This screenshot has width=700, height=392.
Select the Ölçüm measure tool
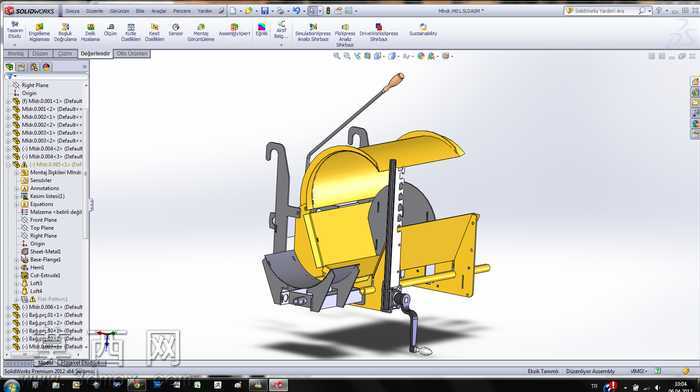[110, 30]
